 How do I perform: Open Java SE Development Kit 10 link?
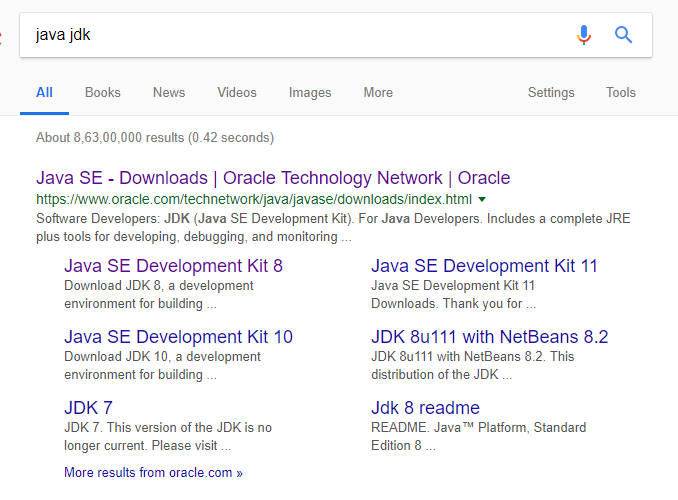[178, 337]
